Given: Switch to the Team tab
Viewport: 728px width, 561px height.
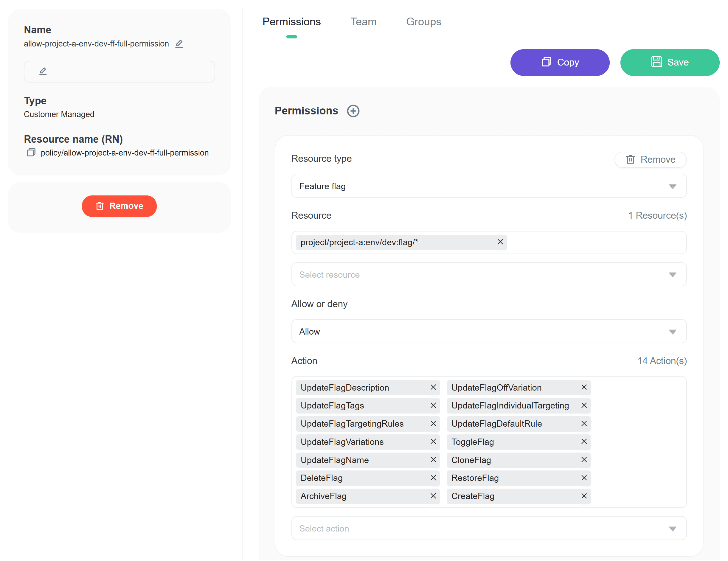Looking at the screenshot, I should point(363,22).
